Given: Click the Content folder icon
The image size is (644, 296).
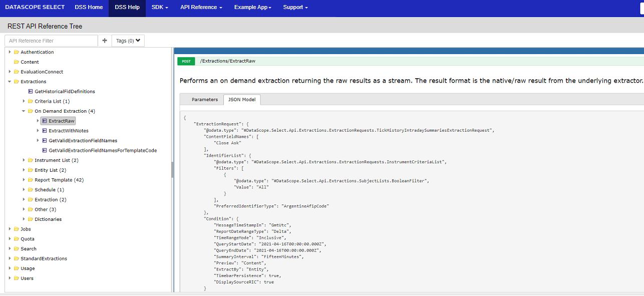Looking at the screenshot, I should [x=16, y=62].
